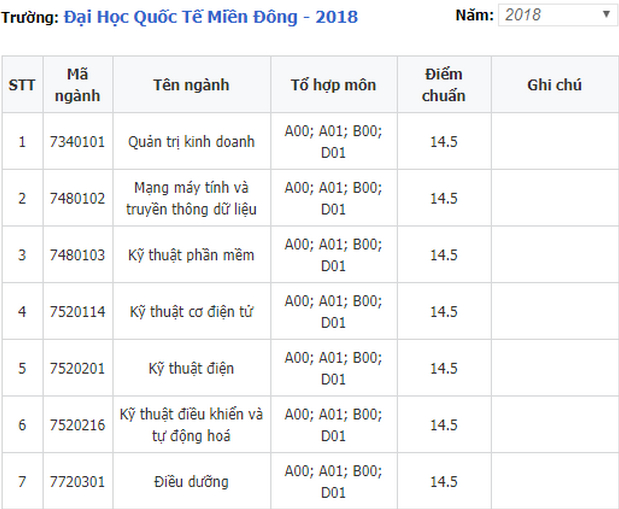The height and width of the screenshot is (509, 619).
Task: Click Kỹ thuật cơ điện tử major name
Action: tap(191, 312)
